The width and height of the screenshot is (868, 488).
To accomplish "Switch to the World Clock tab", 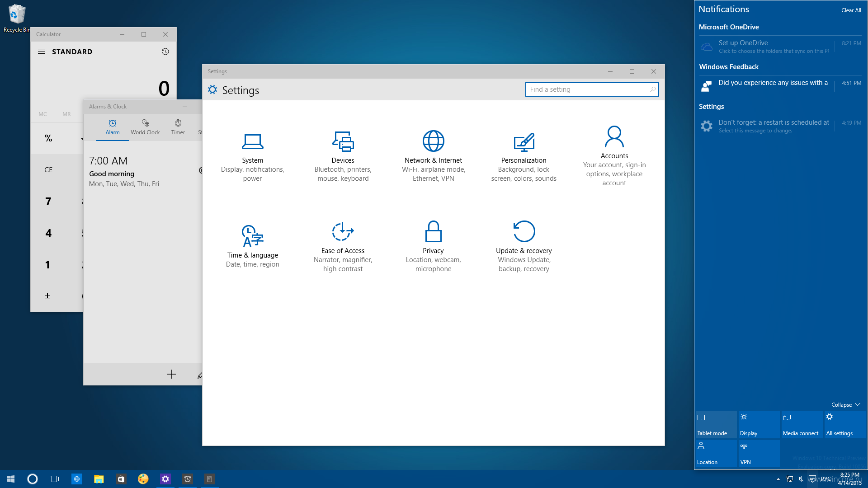I will coord(145,127).
